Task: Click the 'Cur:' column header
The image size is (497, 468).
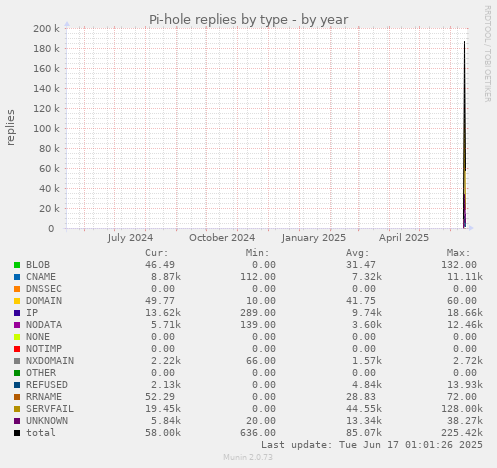Action: pos(157,253)
